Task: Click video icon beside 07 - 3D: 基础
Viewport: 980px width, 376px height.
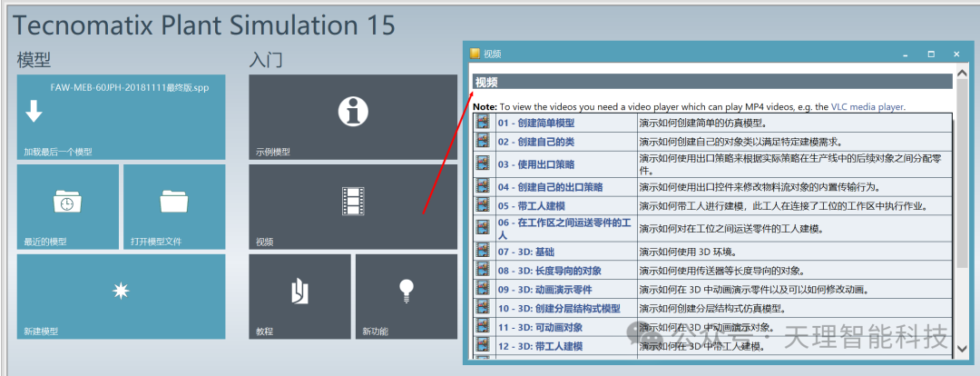Action: [483, 251]
